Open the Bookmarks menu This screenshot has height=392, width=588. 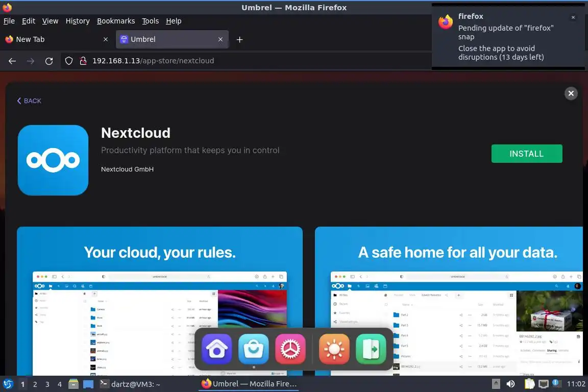click(116, 21)
